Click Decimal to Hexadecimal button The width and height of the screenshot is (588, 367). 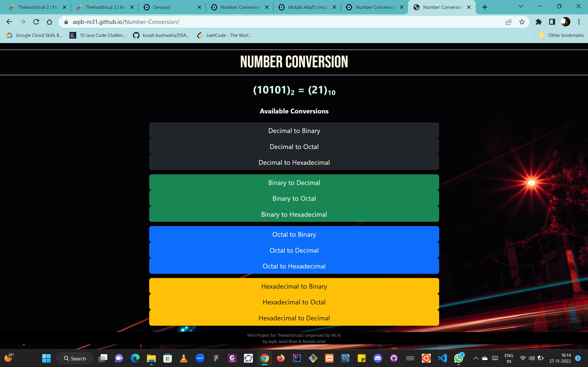point(294,162)
